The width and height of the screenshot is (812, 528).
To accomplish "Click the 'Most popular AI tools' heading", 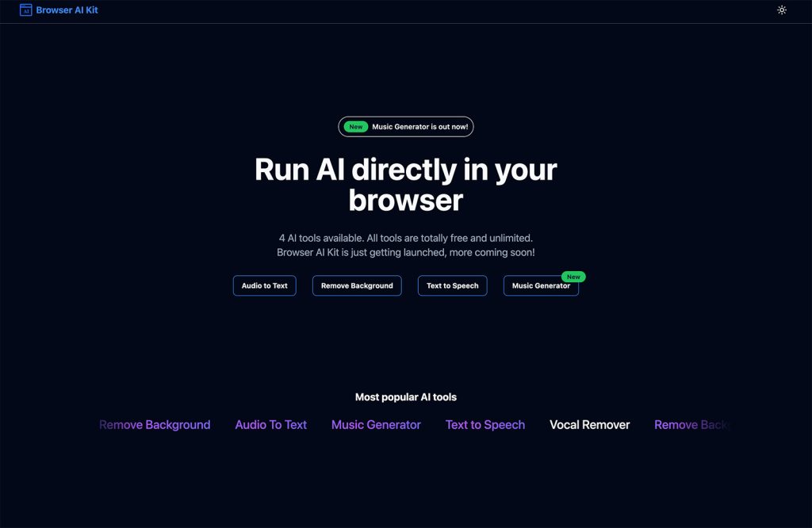I will click(x=406, y=397).
